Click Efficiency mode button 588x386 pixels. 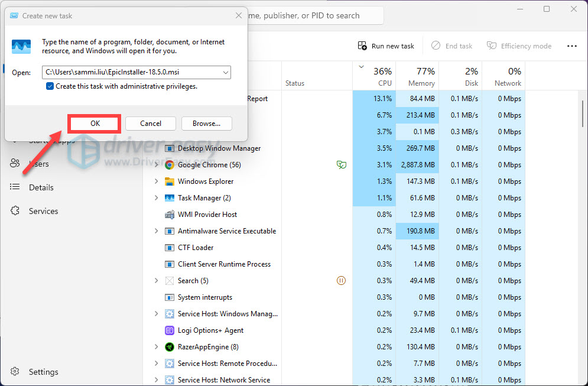(x=519, y=46)
